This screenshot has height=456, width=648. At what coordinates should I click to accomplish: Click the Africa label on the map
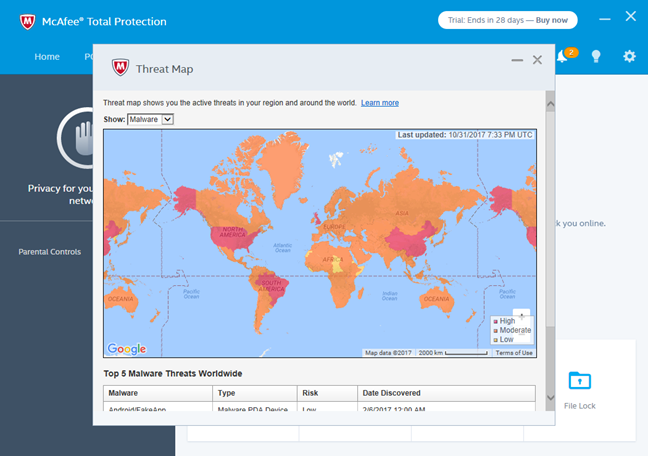point(333,260)
